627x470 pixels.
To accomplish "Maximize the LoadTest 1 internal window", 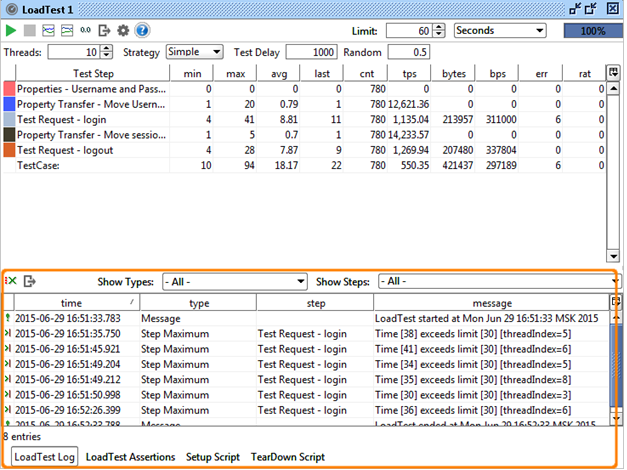I will [591, 8].
